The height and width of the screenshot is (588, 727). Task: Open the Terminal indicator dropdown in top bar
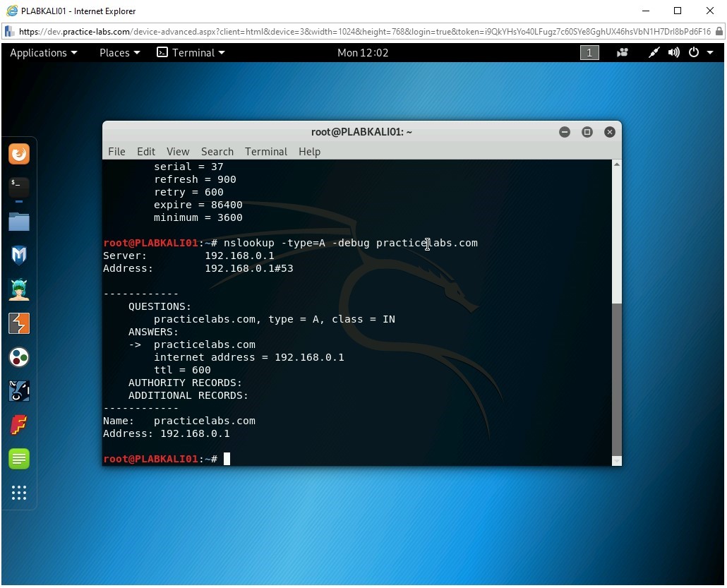click(191, 52)
